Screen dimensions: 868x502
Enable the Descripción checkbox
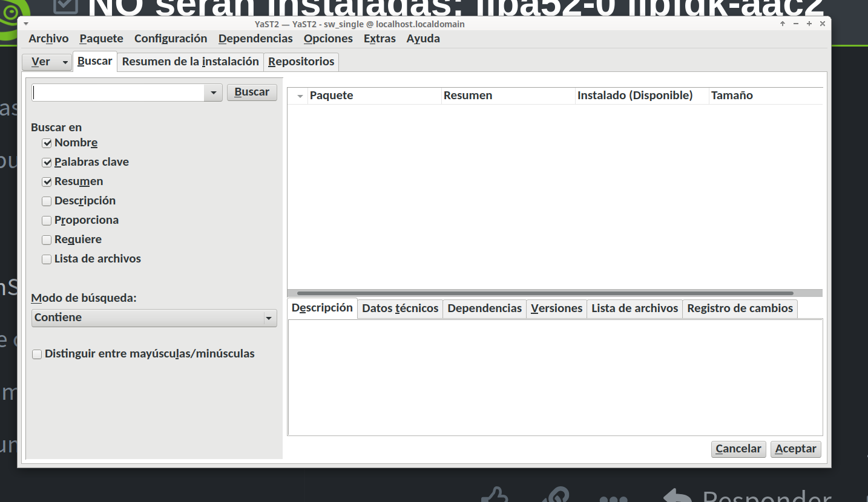pyautogui.click(x=47, y=201)
